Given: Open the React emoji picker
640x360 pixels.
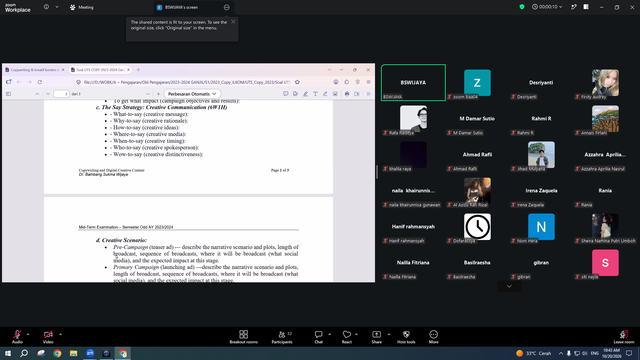Looking at the screenshot, I should [347, 337].
